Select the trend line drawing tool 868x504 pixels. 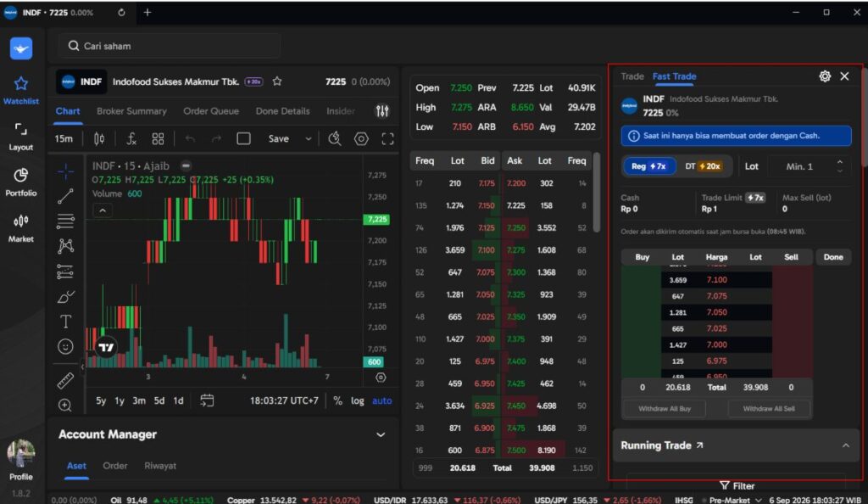(65, 196)
